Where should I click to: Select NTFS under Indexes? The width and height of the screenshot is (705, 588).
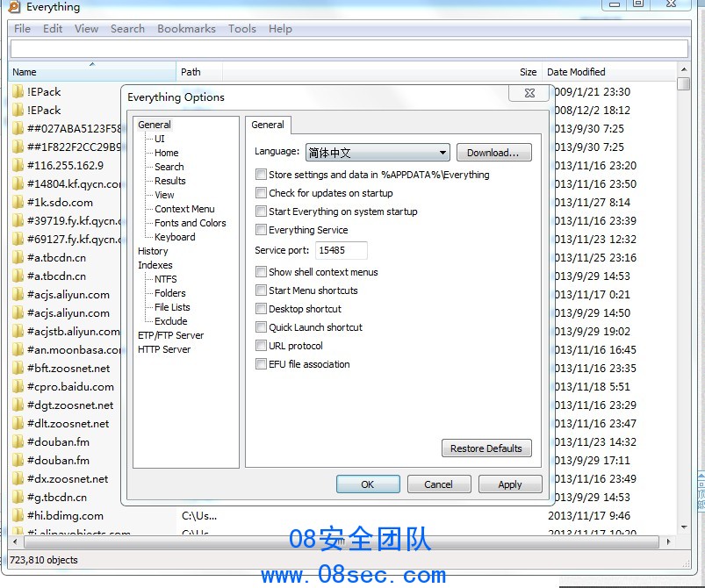click(165, 279)
